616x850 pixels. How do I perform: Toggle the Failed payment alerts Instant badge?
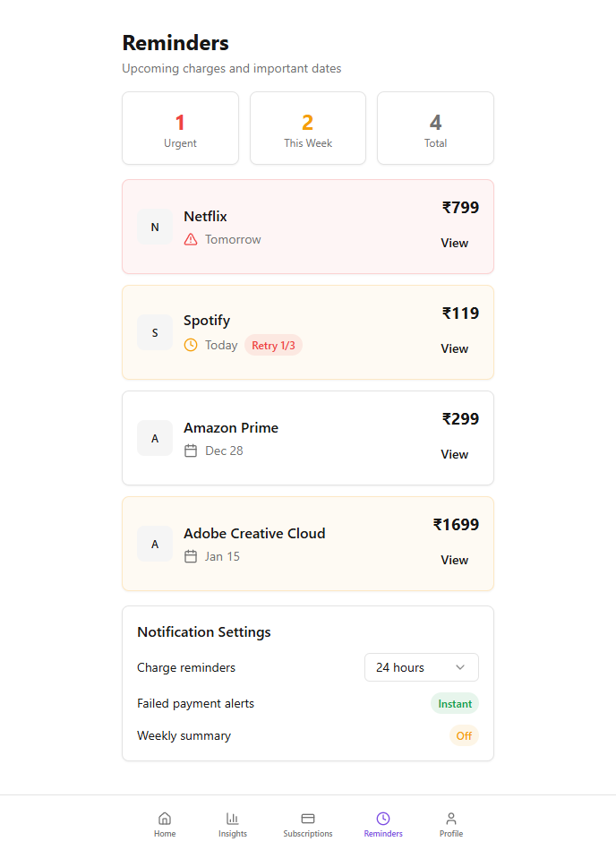[x=455, y=703]
